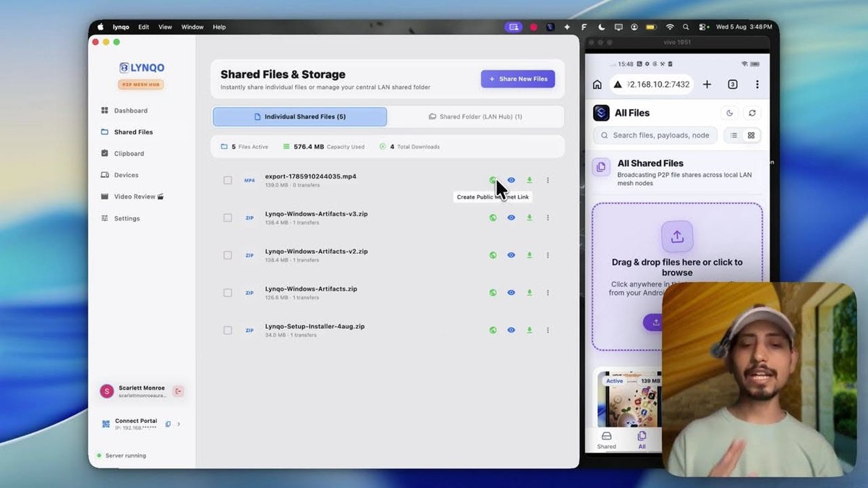Open the tab switcher showing 3 tabs
868x488 pixels.
(733, 85)
